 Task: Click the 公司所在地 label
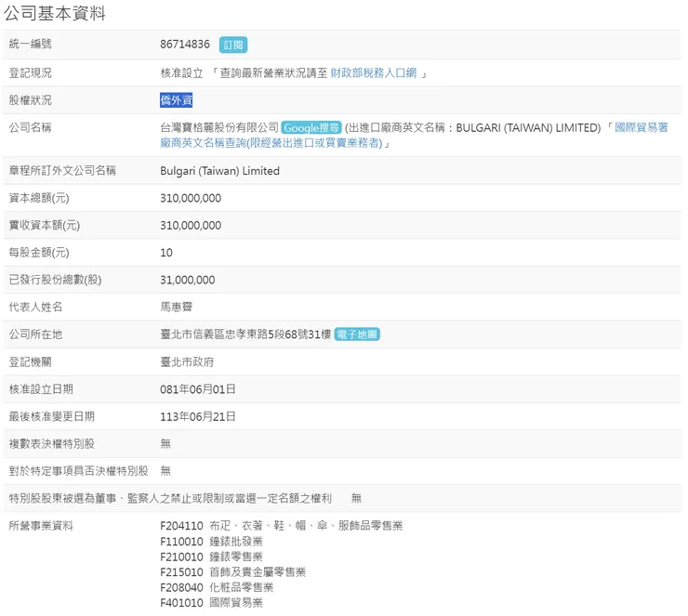click(35, 334)
